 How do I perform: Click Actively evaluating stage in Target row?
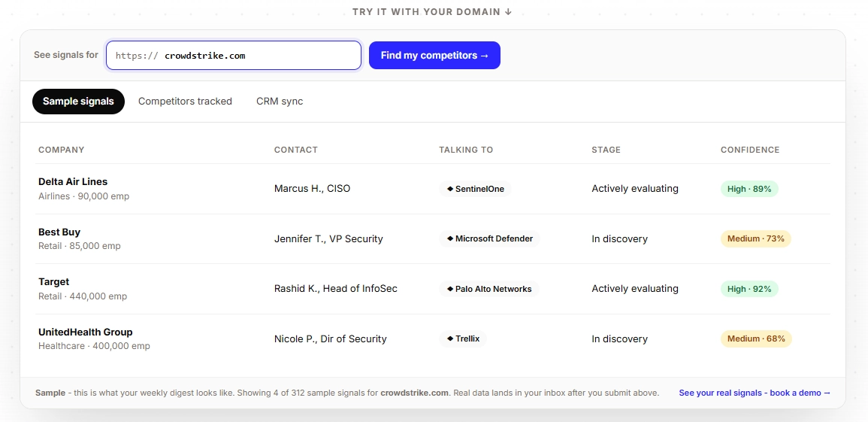pyautogui.click(x=635, y=289)
